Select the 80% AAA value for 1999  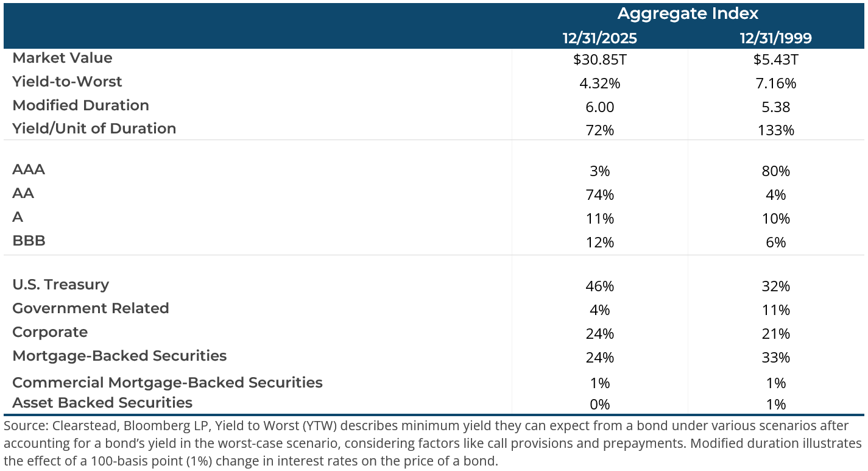click(775, 171)
